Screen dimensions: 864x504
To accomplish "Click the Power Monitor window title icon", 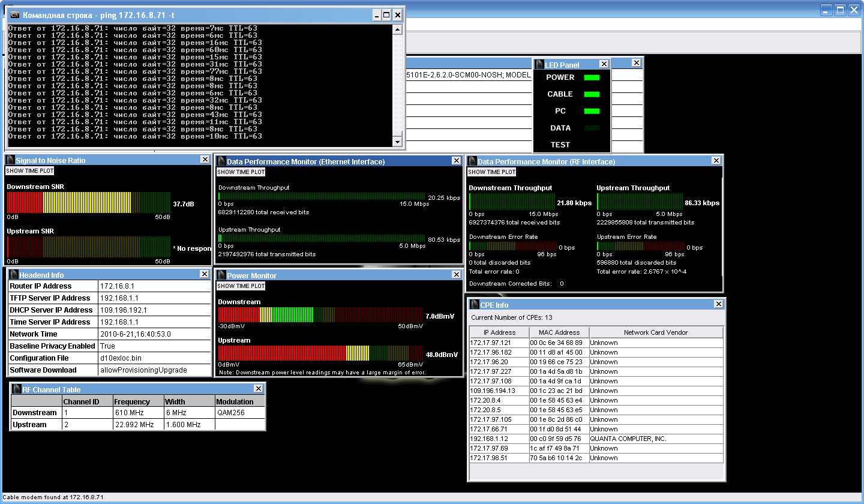I will tap(221, 275).
